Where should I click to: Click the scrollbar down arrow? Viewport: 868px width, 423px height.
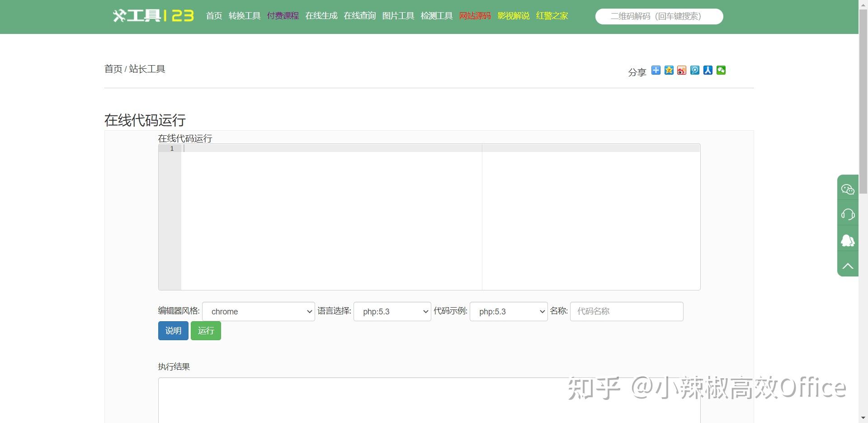click(863, 418)
